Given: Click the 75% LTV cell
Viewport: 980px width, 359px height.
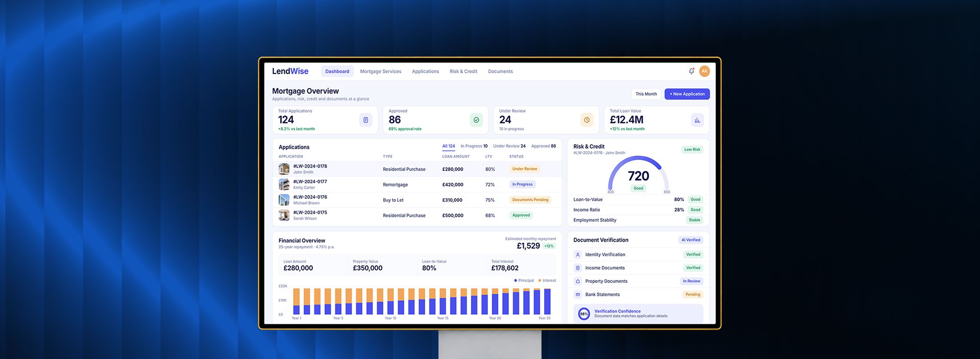Looking at the screenshot, I should coord(490,200).
